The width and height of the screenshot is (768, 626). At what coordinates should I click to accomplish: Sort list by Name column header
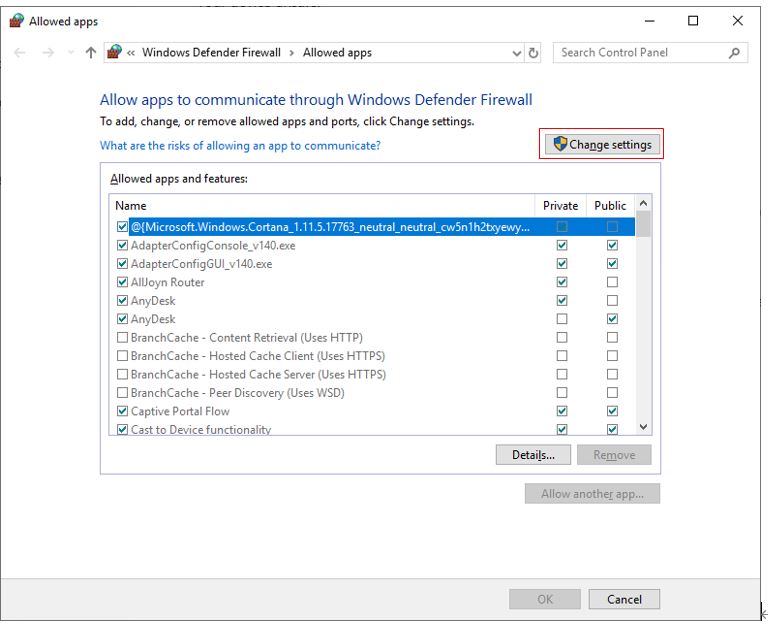pos(323,205)
